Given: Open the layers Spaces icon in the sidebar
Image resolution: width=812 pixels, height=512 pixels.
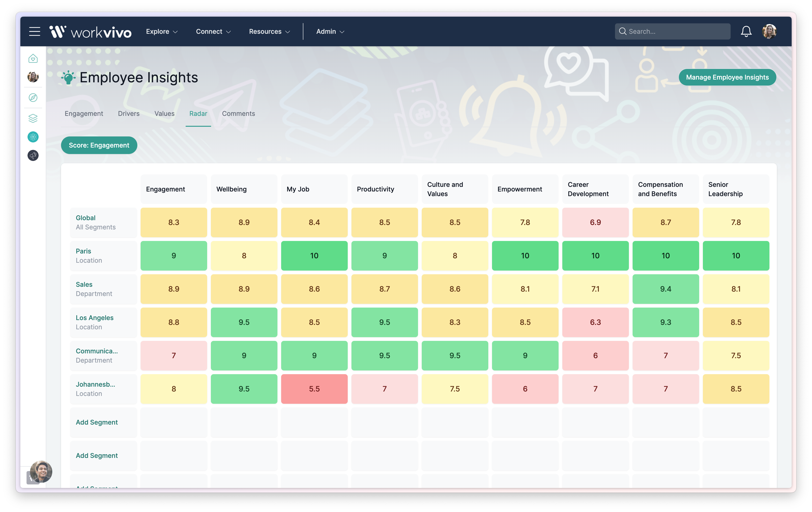Looking at the screenshot, I should click(x=33, y=118).
